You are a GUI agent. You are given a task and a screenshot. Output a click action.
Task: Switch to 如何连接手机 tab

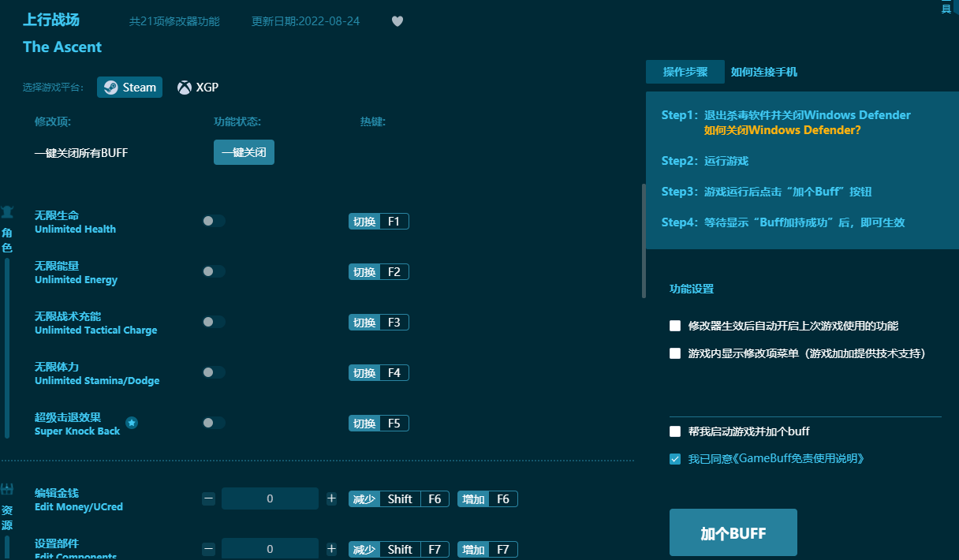(x=763, y=72)
